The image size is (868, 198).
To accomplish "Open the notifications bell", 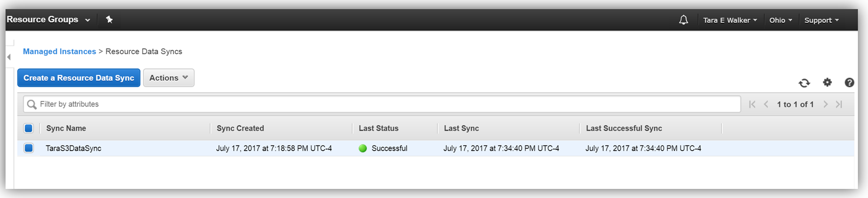I will pos(683,20).
